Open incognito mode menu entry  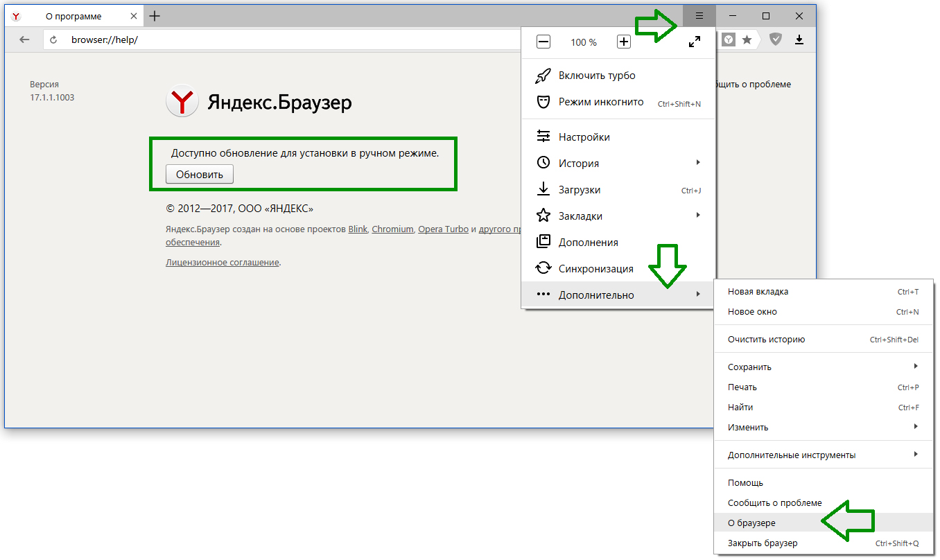pyautogui.click(x=600, y=102)
